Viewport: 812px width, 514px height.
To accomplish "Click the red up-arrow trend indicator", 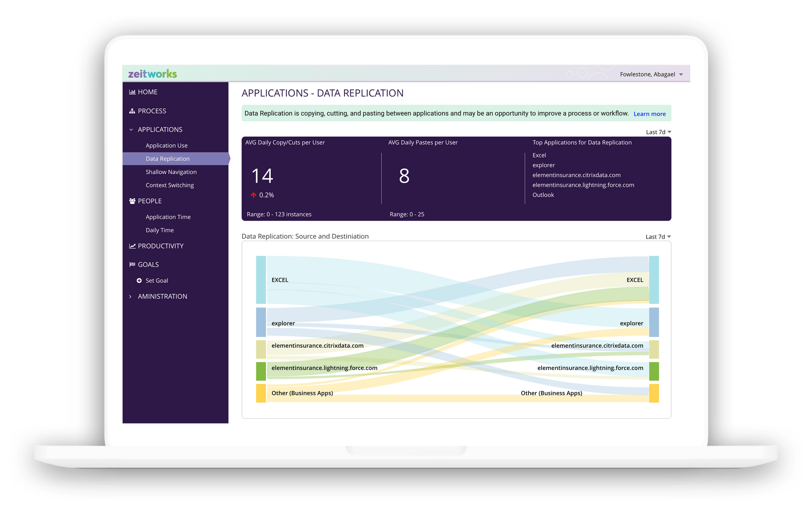I will coord(253,195).
